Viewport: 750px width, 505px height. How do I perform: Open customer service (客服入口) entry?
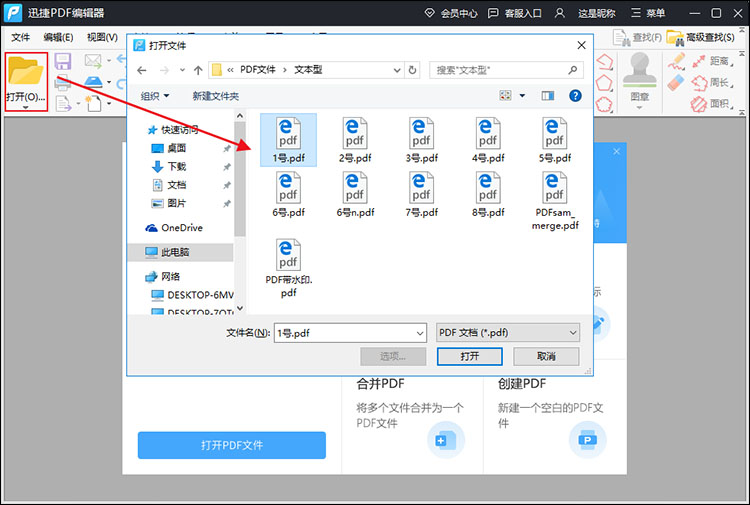[514, 13]
